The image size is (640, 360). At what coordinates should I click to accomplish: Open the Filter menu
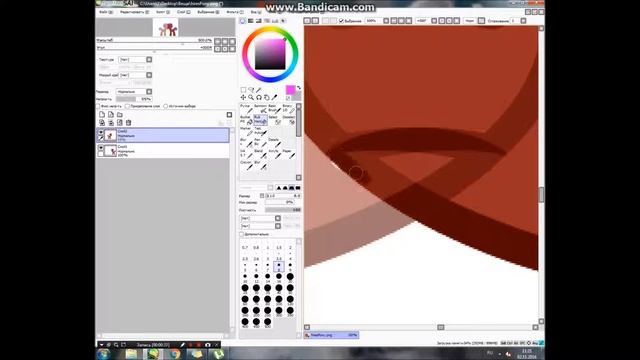(x=235, y=12)
